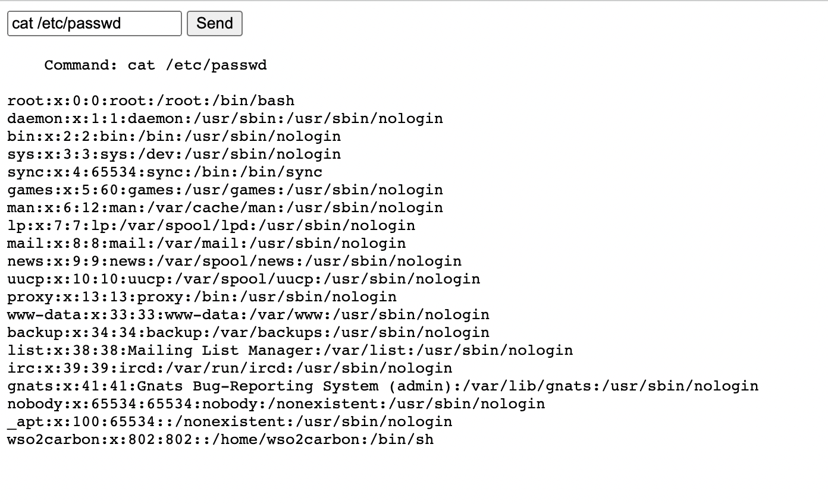Screen dimensions: 828x504
Task: Click the www-data user entry line
Action: point(249,314)
